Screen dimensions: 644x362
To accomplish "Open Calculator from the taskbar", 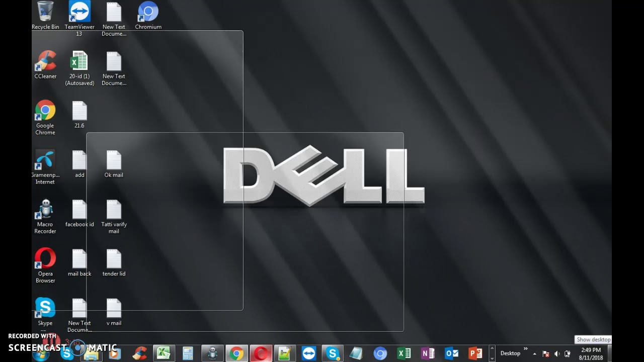I will [188, 354].
